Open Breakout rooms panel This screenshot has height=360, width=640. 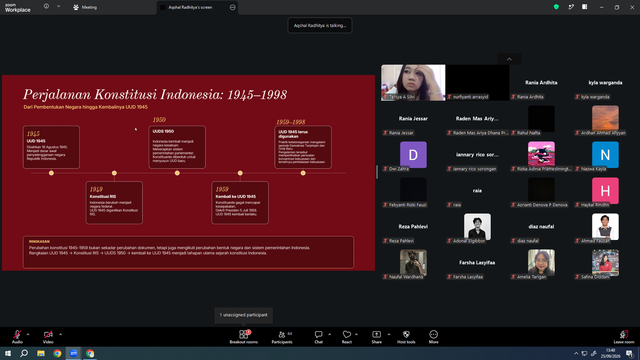coord(244,337)
